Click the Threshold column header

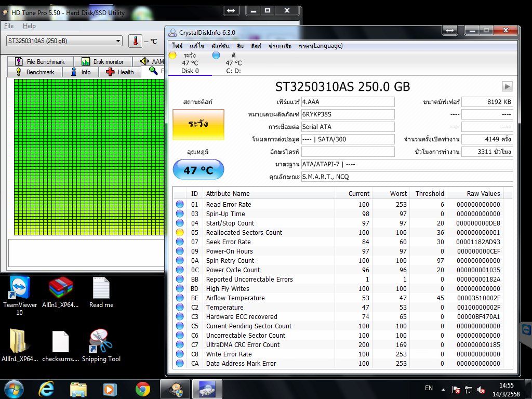pos(428,193)
